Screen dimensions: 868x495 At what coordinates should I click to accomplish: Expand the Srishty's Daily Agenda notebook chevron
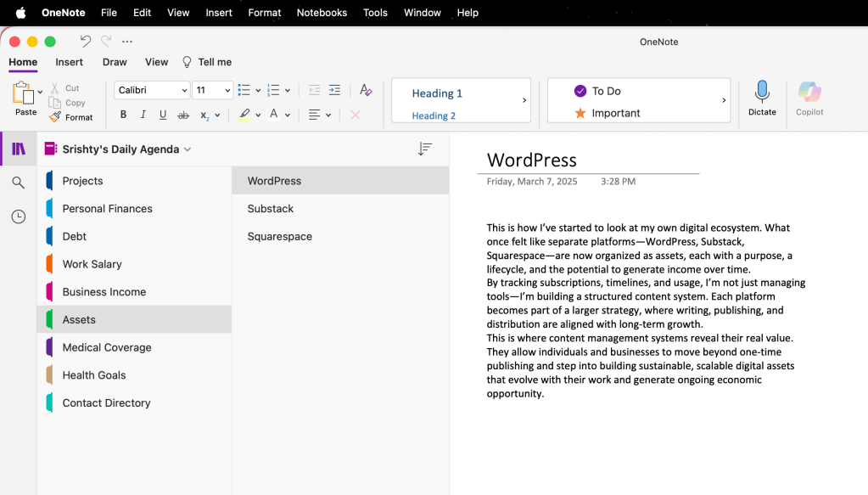click(x=188, y=149)
